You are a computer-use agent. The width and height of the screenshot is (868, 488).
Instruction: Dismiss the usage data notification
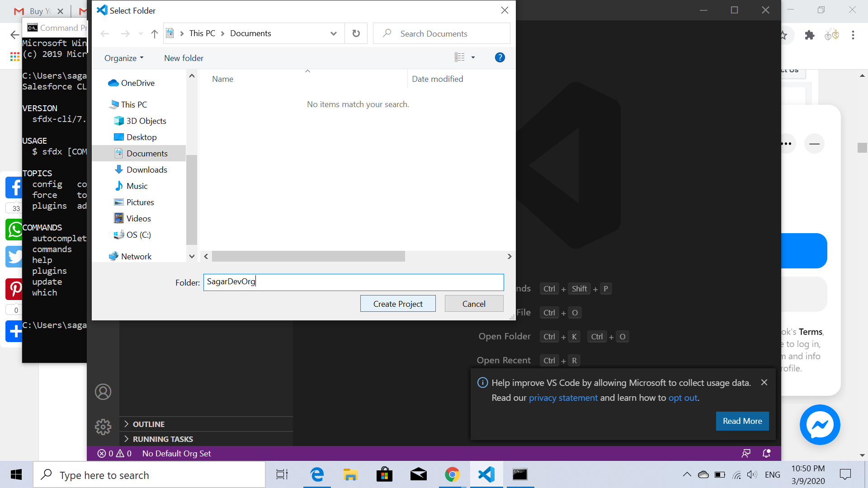point(764,382)
